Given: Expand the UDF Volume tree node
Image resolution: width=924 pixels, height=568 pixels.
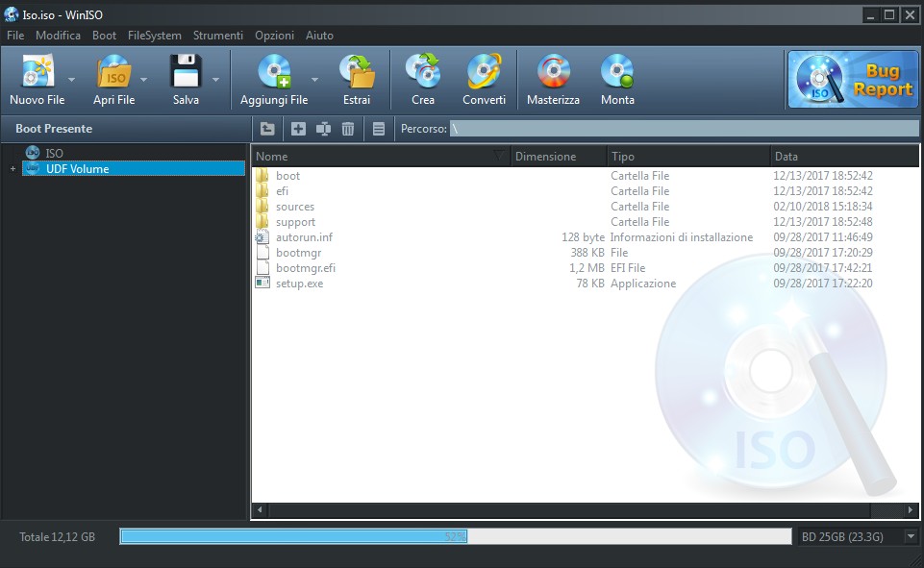Looking at the screenshot, I should click(x=12, y=169).
